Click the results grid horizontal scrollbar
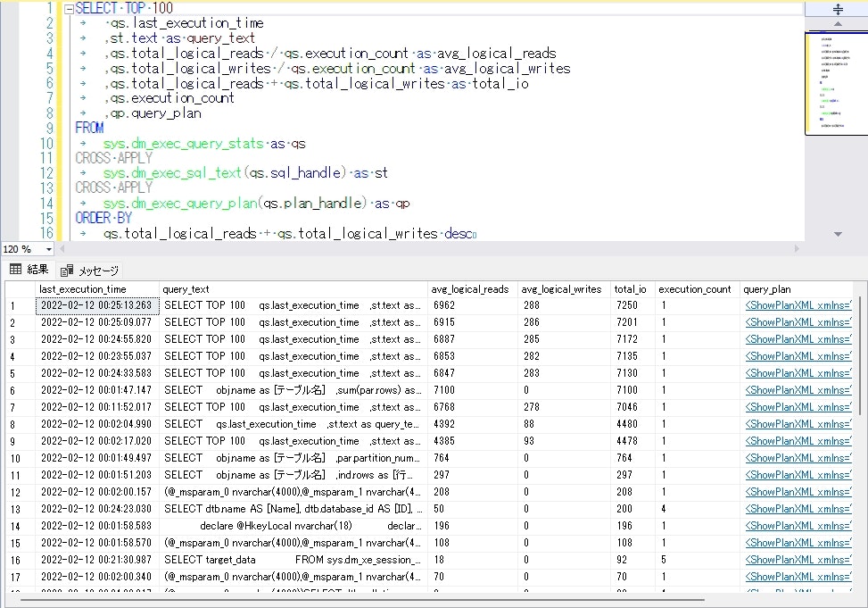 [x=362, y=599]
